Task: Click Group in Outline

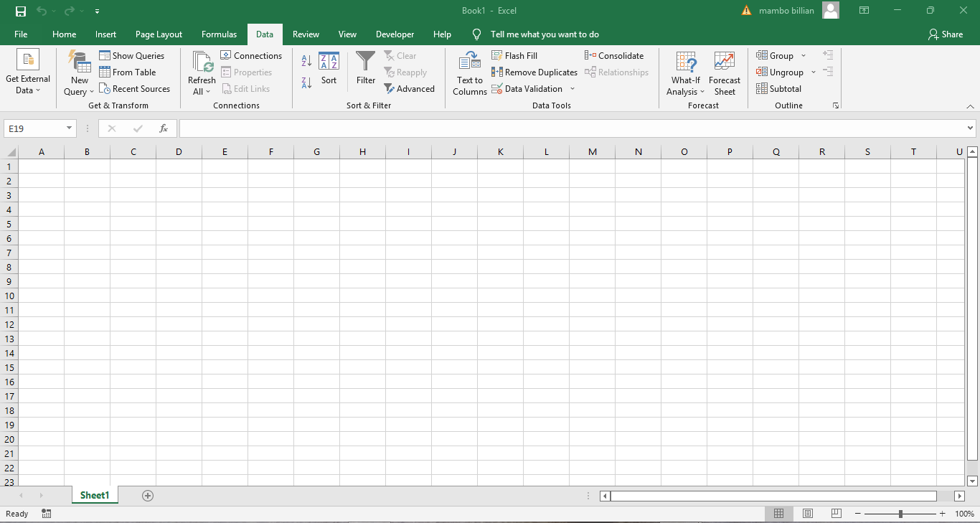Action: pyautogui.click(x=775, y=56)
